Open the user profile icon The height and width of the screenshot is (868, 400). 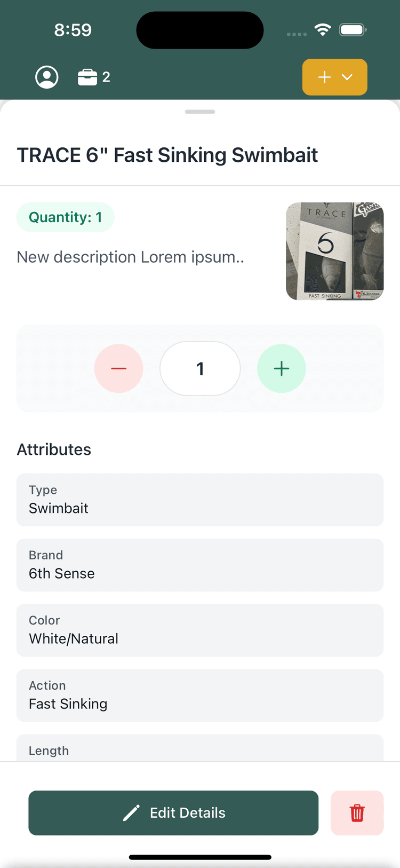tap(47, 77)
